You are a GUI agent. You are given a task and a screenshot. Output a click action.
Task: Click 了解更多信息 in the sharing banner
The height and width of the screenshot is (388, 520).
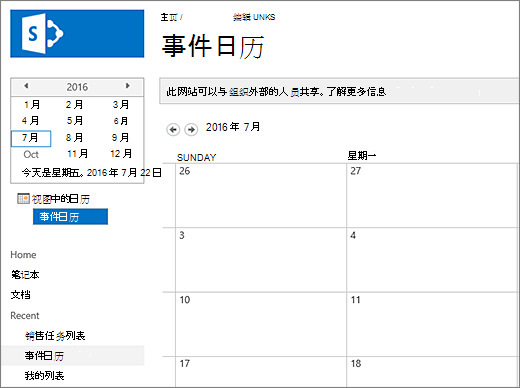(x=356, y=91)
